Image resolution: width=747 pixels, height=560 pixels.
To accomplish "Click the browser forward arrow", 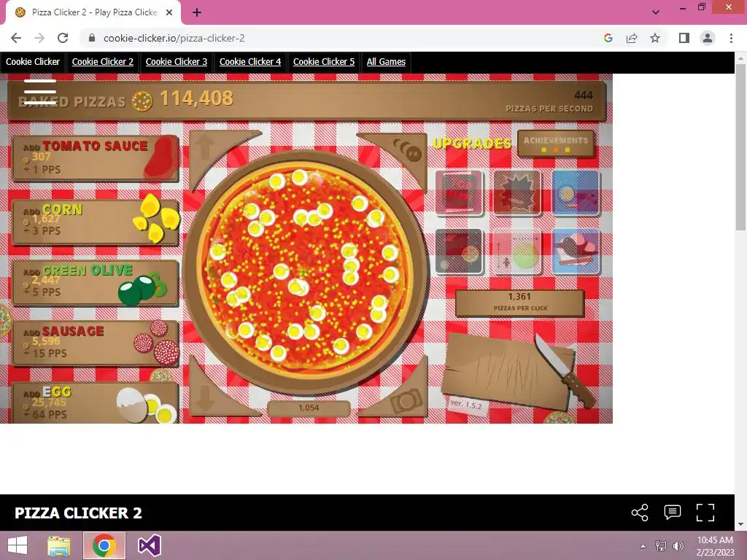I will 39,38.
